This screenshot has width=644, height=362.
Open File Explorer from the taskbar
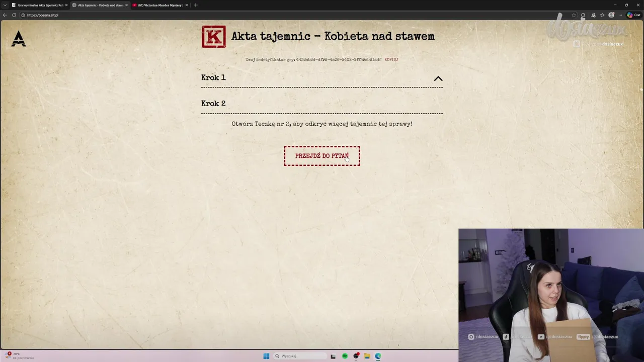367,356
